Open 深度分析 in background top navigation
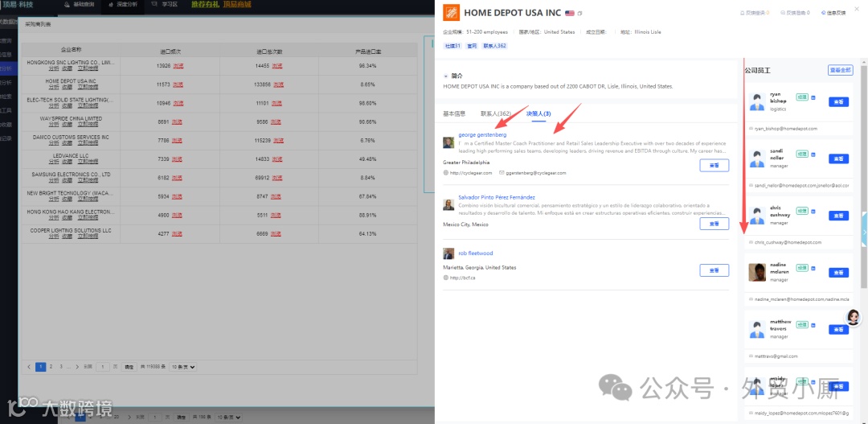This screenshot has height=424, width=868. coord(123,5)
